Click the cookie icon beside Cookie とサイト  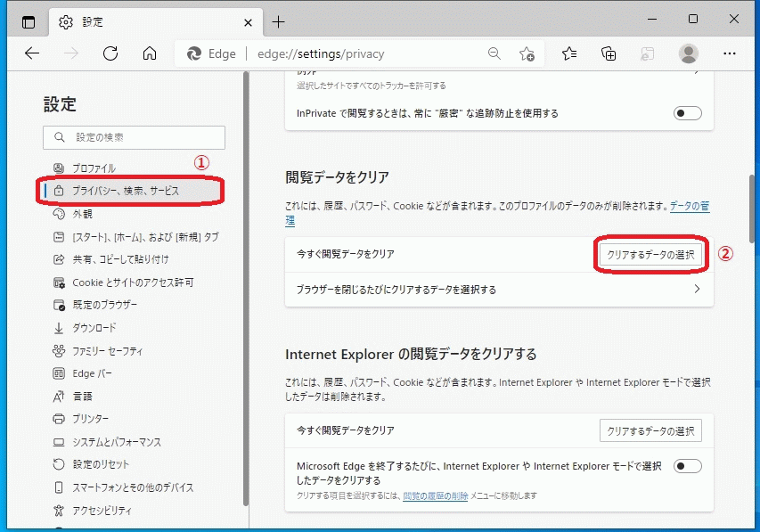click(x=59, y=282)
